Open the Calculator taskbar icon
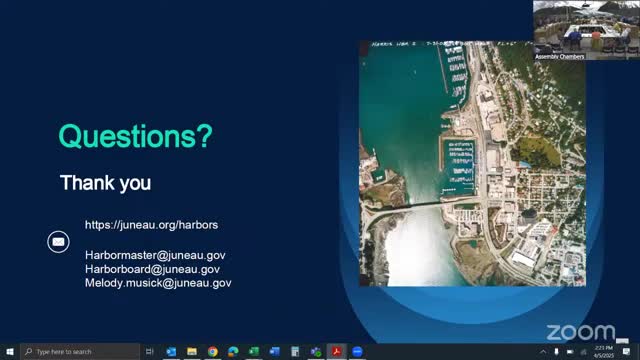The height and width of the screenshot is (360, 640). click(x=295, y=351)
